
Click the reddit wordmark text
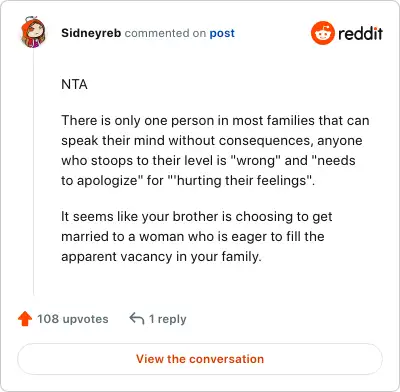click(360, 33)
